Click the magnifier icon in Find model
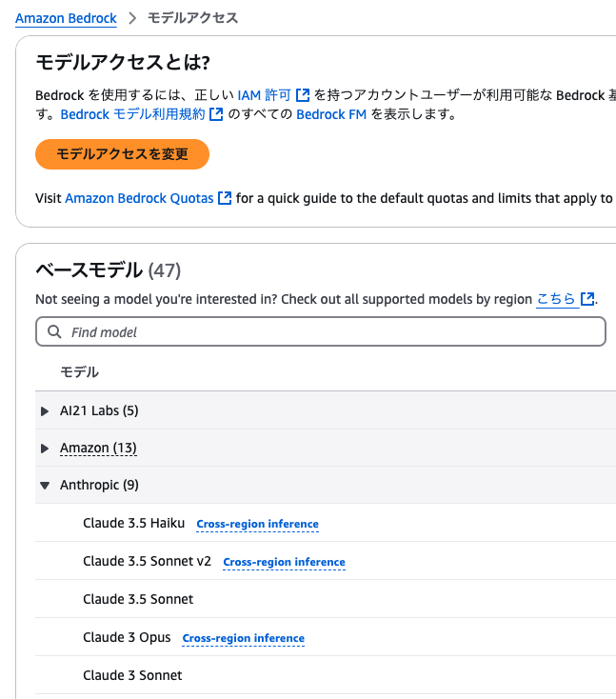Screen dimensions: 616x699 53,332
